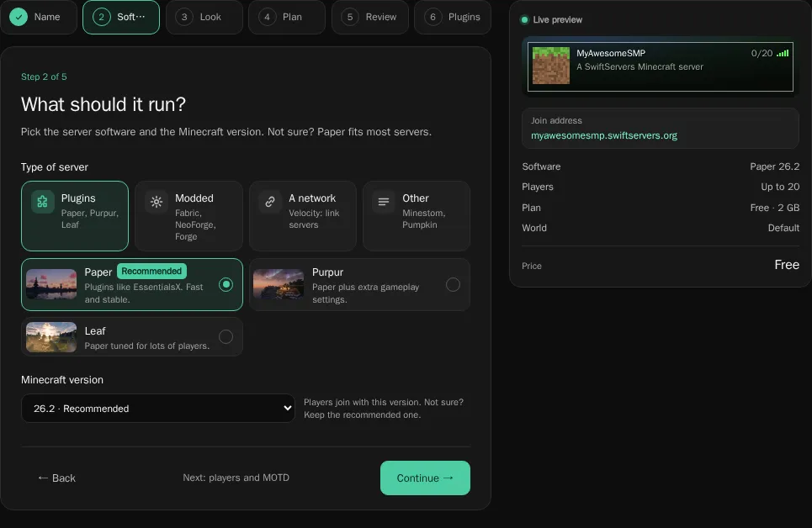Click the lines icon on the Other card
The image size is (812, 528).
pos(384,202)
